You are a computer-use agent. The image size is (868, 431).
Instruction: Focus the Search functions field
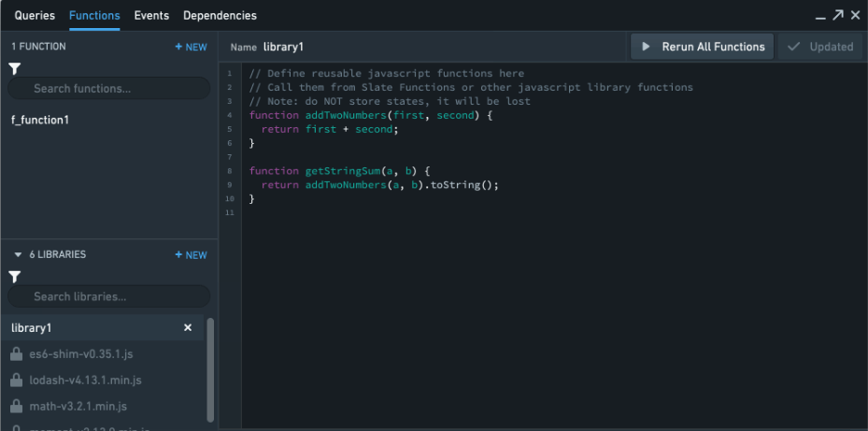tap(109, 88)
